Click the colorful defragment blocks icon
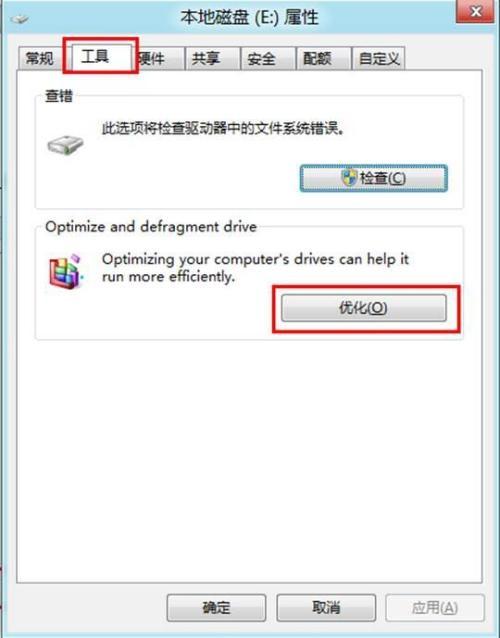 click(x=66, y=271)
